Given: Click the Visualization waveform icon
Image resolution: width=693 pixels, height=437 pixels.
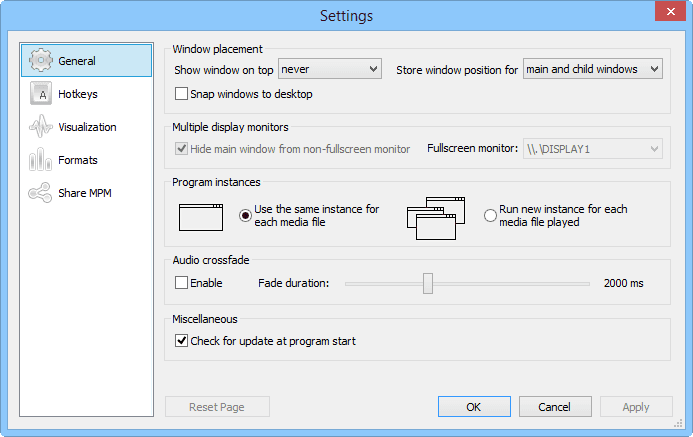Looking at the screenshot, I should pyautogui.click(x=40, y=127).
